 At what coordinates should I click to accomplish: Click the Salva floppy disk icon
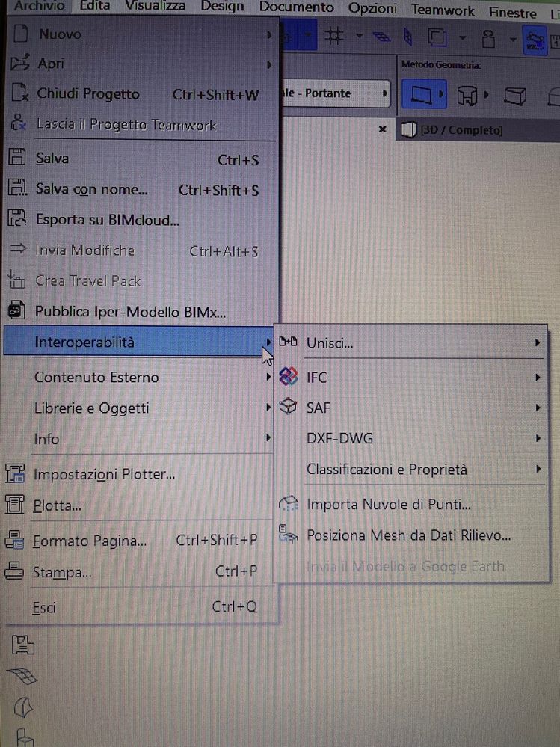tap(17, 157)
